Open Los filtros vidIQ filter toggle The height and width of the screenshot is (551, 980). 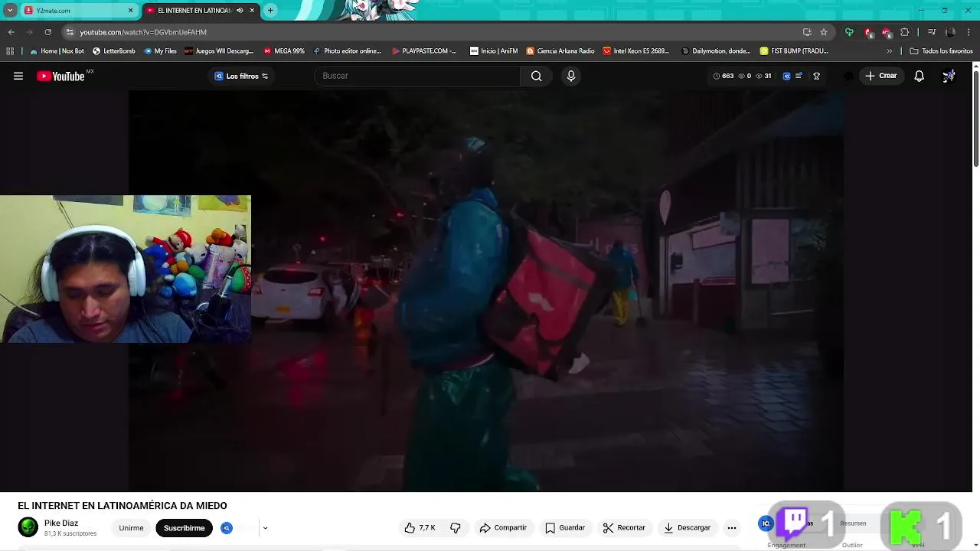tap(241, 76)
